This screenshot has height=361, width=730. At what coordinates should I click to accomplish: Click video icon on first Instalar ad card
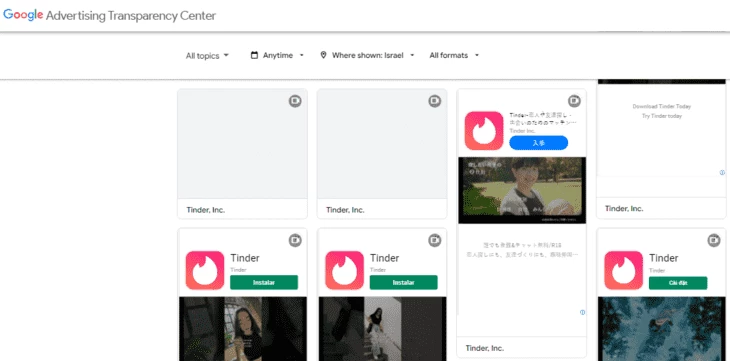pyautogui.click(x=295, y=240)
